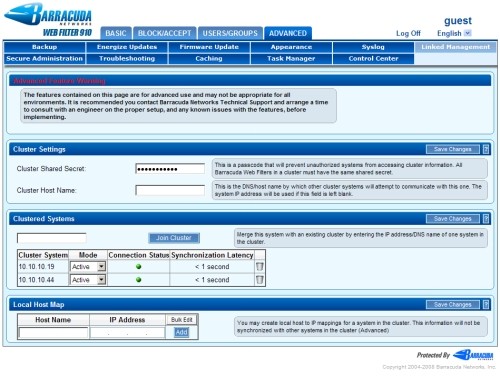500x376 pixels.
Task: Open Task Manager page
Action: click(291, 59)
